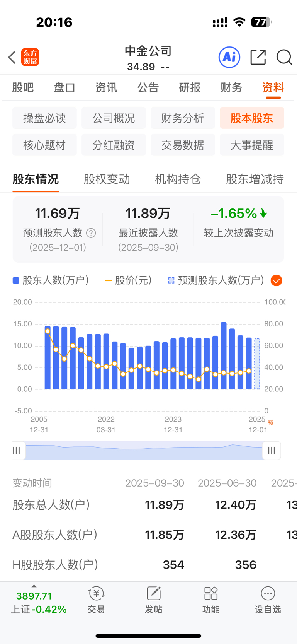Tap the 356 H股 shareholders cell
Viewport: 297px width, 644px height.
click(246, 565)
